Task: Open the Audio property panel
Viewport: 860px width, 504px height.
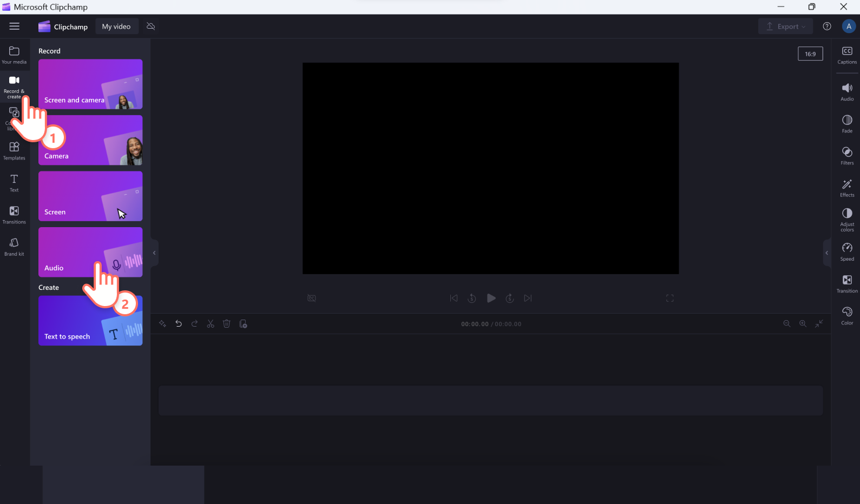Action: click(847, 92)
